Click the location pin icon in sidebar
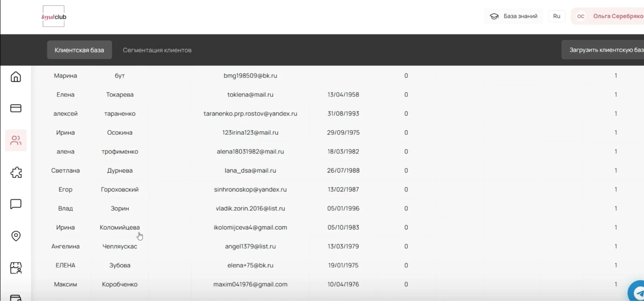This screenshot has height=301, width=644. 16,236
